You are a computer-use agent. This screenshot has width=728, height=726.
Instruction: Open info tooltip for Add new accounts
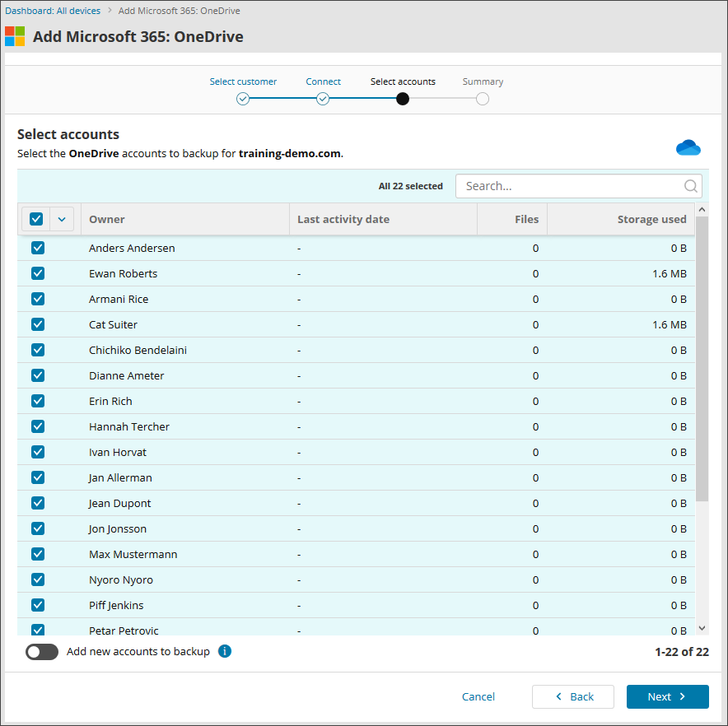point(225,651)
